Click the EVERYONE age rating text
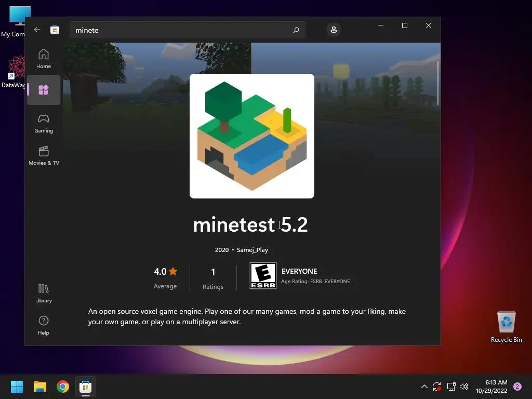This screenshot has width=532, height=399. point(299,271)
